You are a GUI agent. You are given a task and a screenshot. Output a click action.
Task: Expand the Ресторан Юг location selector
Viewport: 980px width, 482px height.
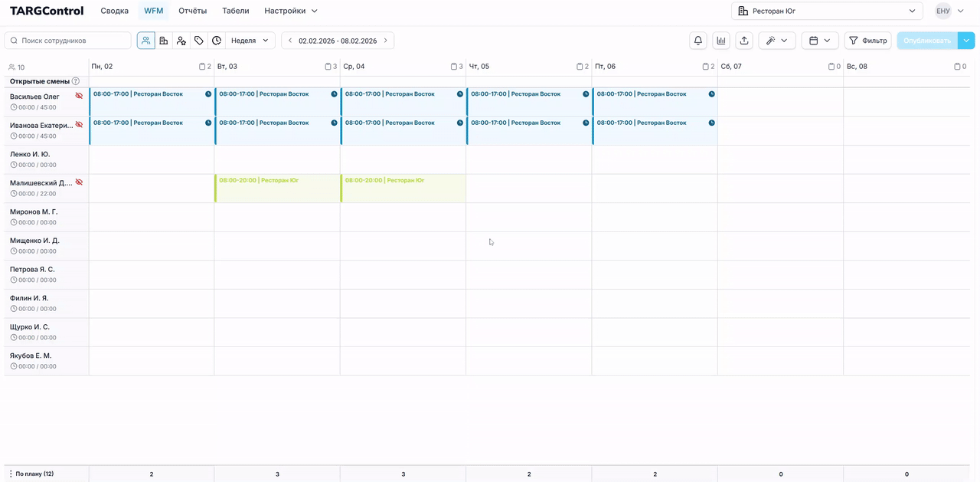[826, 11]
